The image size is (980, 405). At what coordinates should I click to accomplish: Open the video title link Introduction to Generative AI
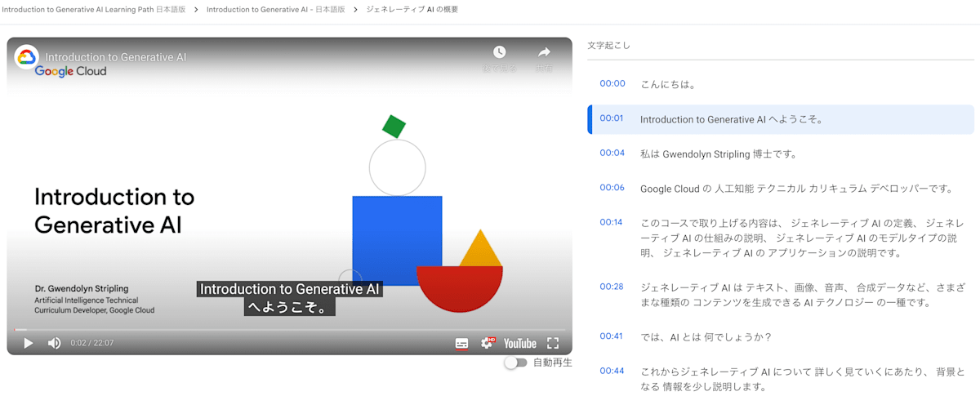116,57
